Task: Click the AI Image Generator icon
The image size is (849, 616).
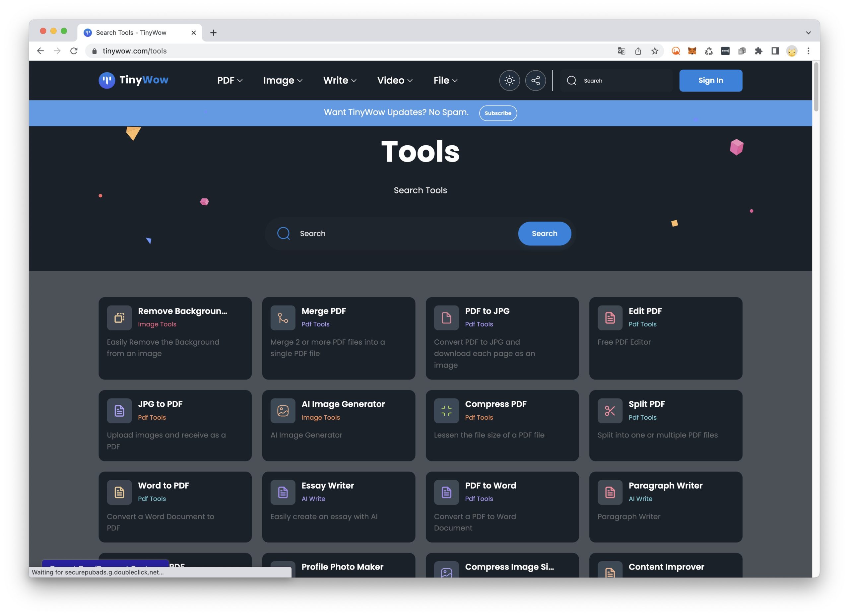Action: coord(283,411)
